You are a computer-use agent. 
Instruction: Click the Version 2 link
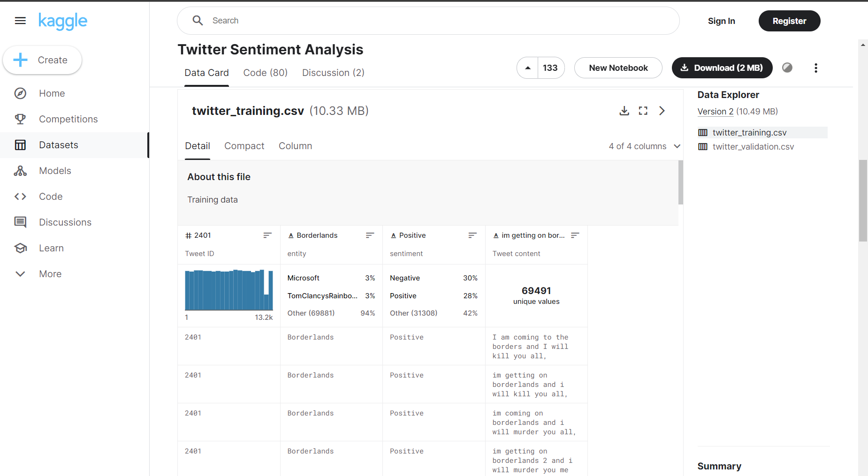pyautogui.click(x=715, y=112)
